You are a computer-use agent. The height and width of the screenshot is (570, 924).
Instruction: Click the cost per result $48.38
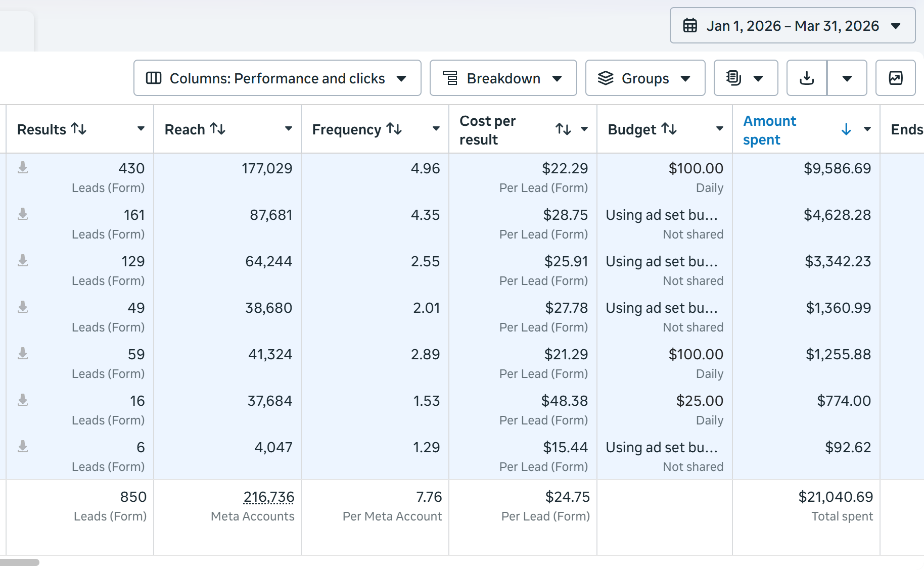coord(564,401)
